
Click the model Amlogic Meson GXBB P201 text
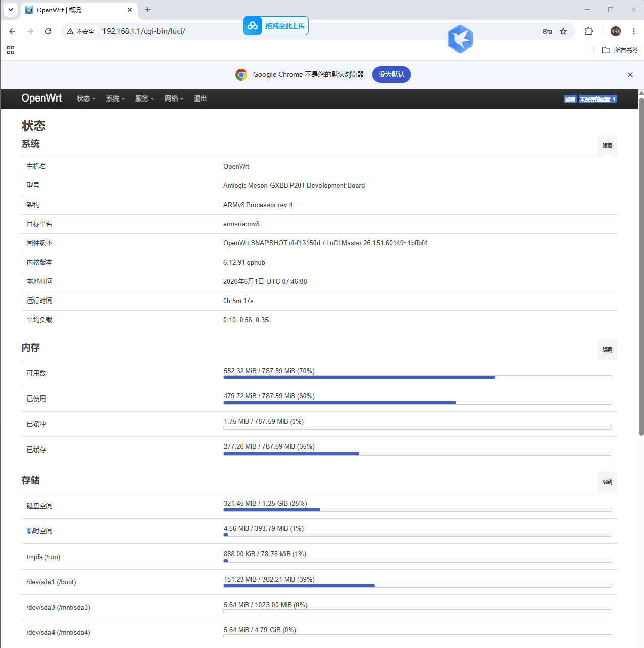(294, 186)
